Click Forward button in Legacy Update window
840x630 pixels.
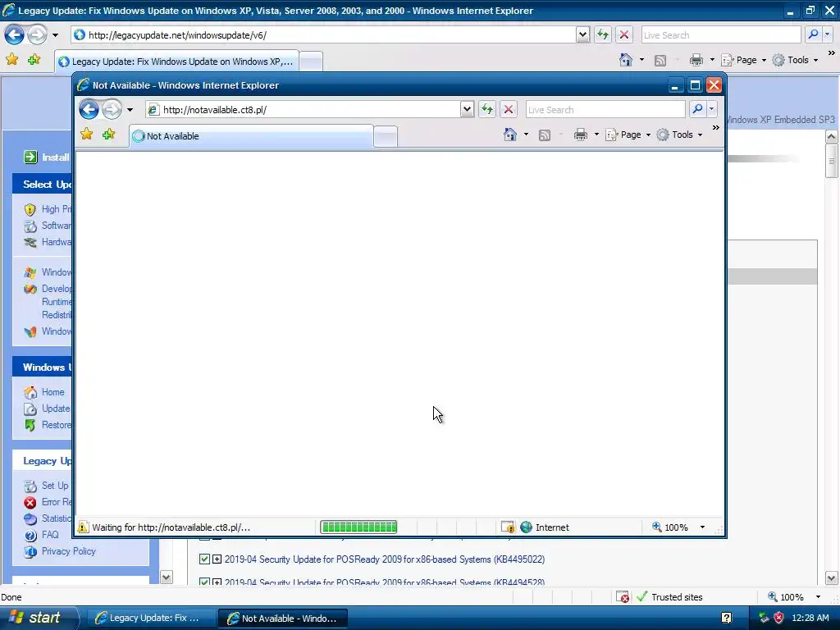click(37, 35)
